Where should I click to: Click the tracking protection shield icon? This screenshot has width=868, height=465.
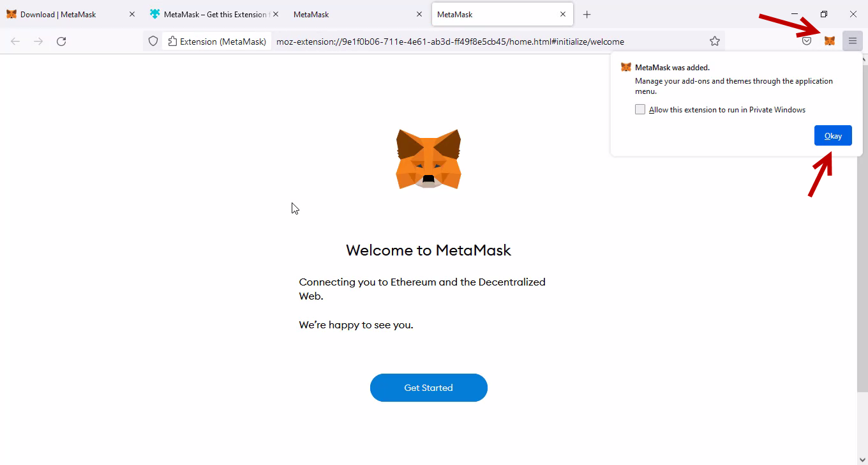(153, 41)
